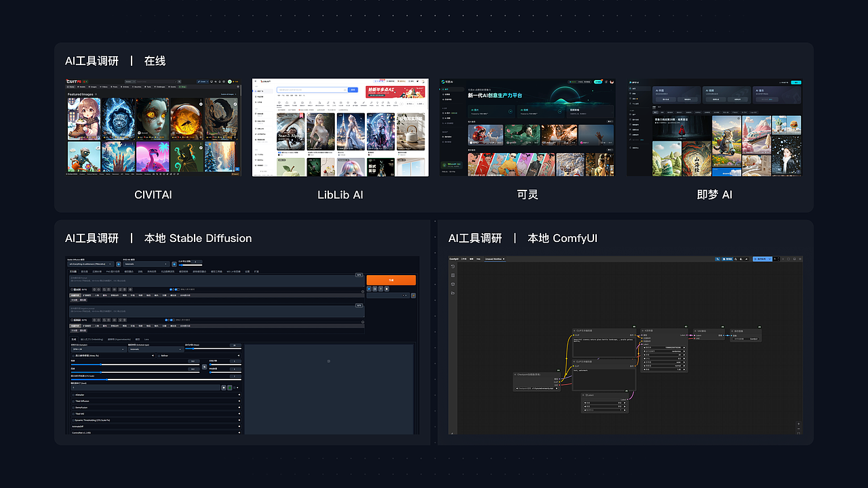Viewport: 868px width, 488px height.
Task: Click the CIVITAI logo in screenshot
Action: coord(74,81)
